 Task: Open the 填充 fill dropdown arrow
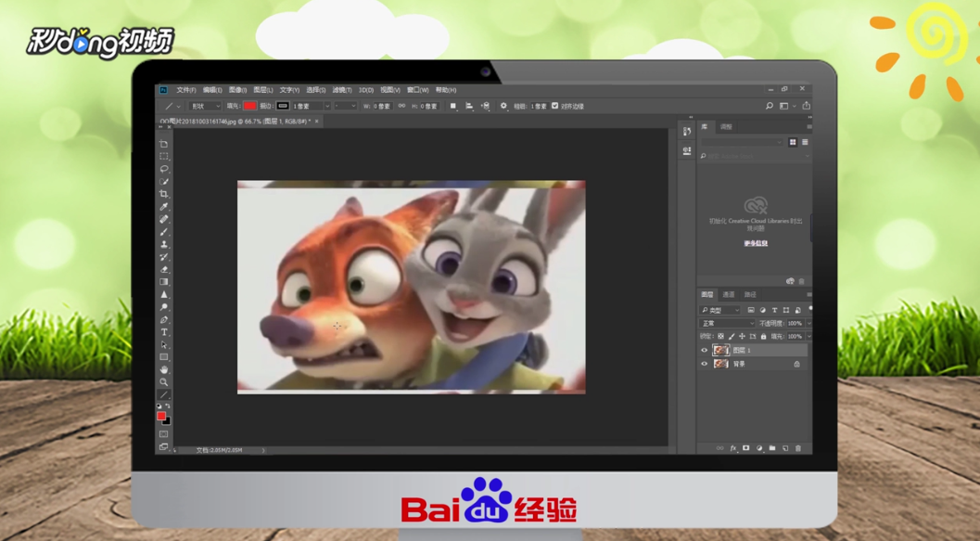pyautogui.click(x=808, y=337)
